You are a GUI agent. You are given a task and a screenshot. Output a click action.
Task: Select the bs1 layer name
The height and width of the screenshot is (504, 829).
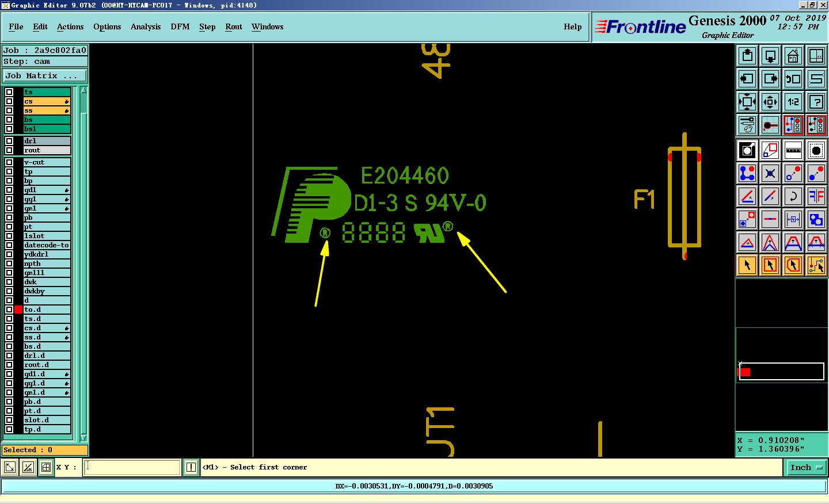point(47,129)
